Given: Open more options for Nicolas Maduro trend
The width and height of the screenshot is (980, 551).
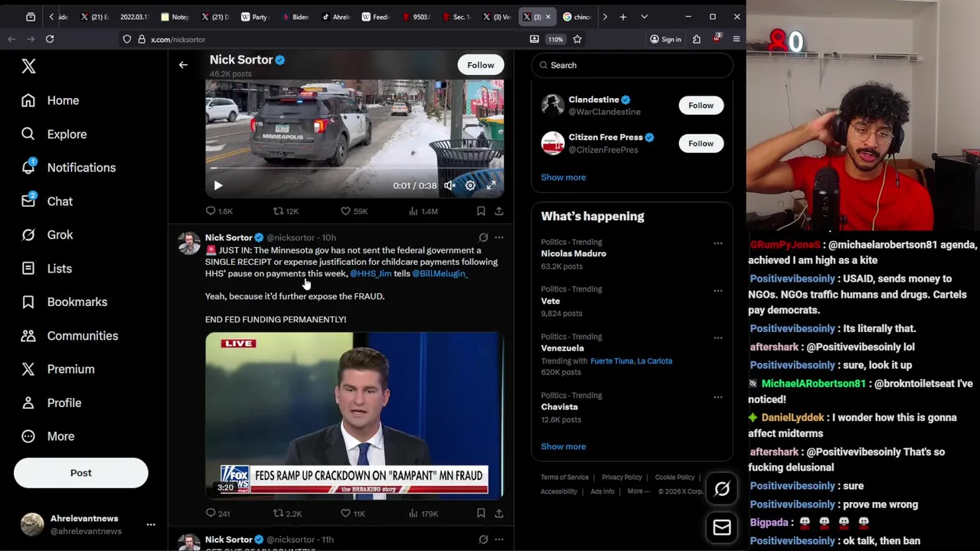Looking at the screenshot, I should tap(718, 243).
